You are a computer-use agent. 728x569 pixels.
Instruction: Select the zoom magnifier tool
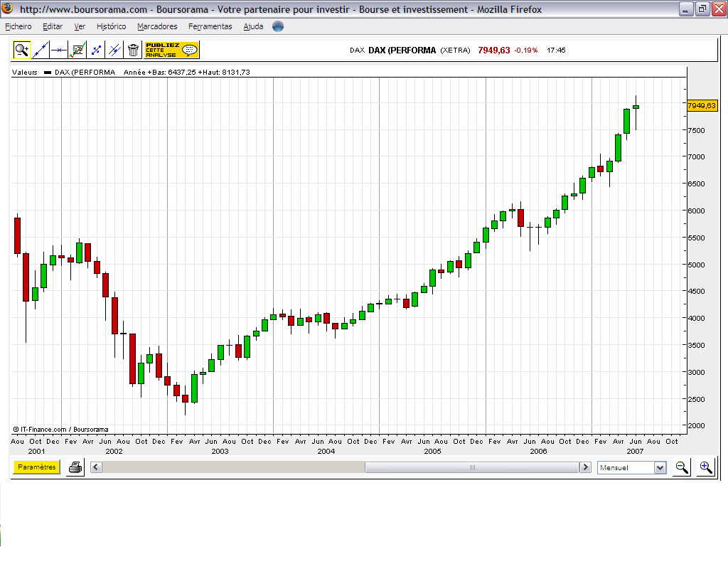click(x=21, y=50)
